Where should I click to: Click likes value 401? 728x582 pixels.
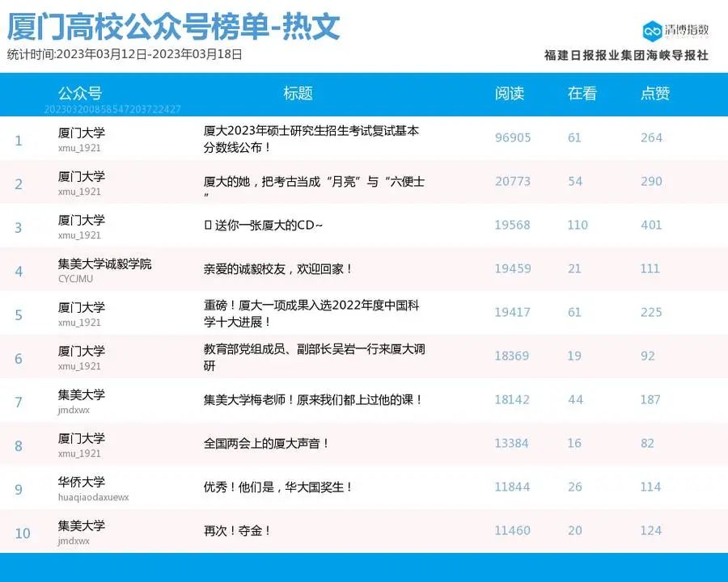coord(651,225)
